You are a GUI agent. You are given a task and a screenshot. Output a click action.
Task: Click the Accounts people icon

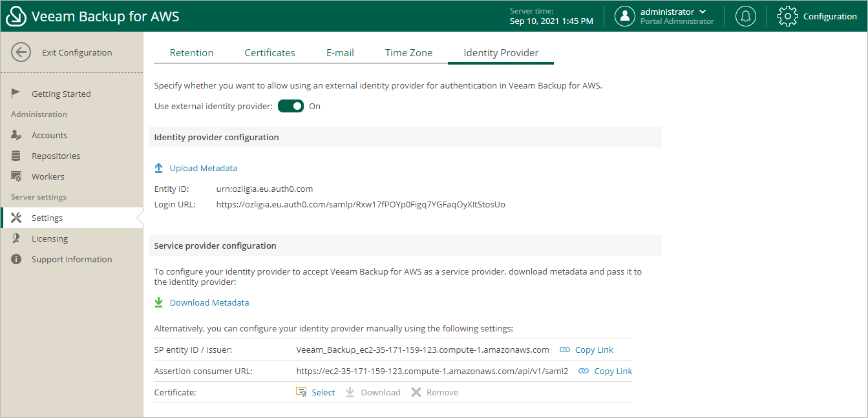coord(16,135)
